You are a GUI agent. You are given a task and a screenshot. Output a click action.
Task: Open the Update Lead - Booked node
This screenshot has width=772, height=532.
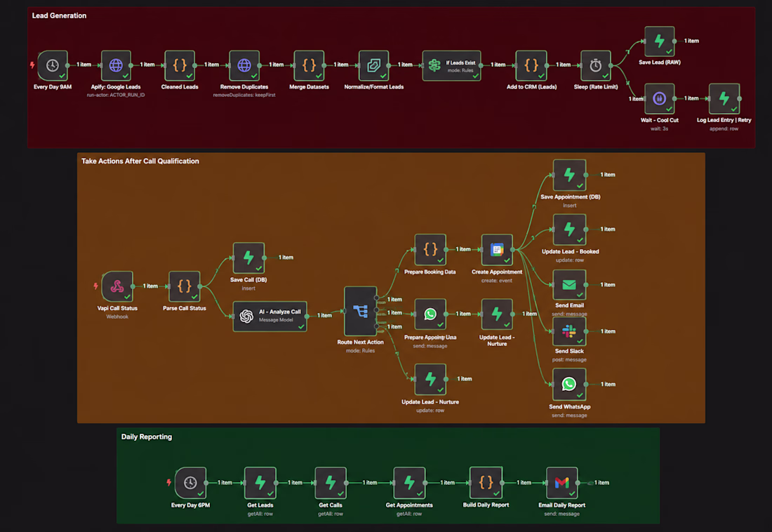(x=570, y=230)
